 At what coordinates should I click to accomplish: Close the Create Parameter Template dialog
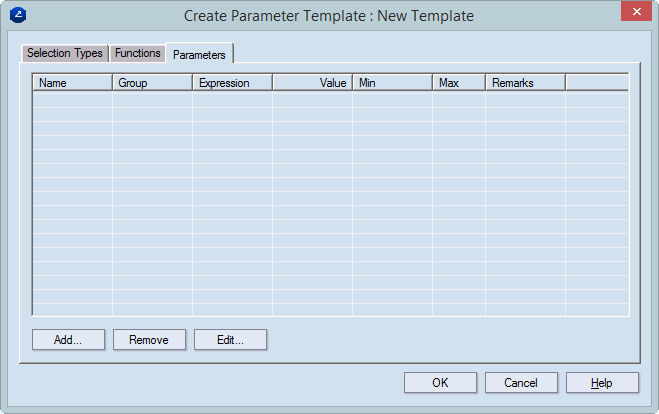[x=633, y=13]
